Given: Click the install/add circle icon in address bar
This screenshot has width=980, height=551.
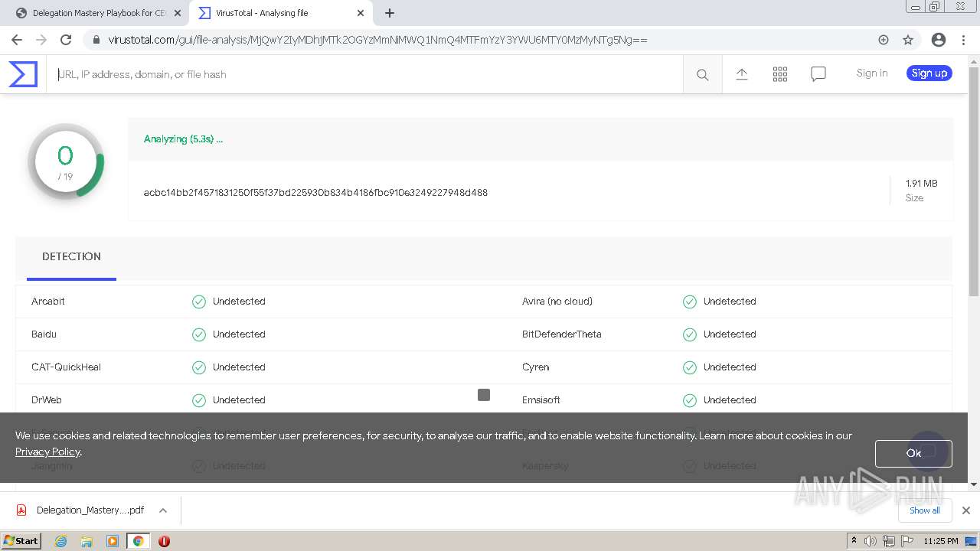Looking at the screenshot, I should [884, 40].
